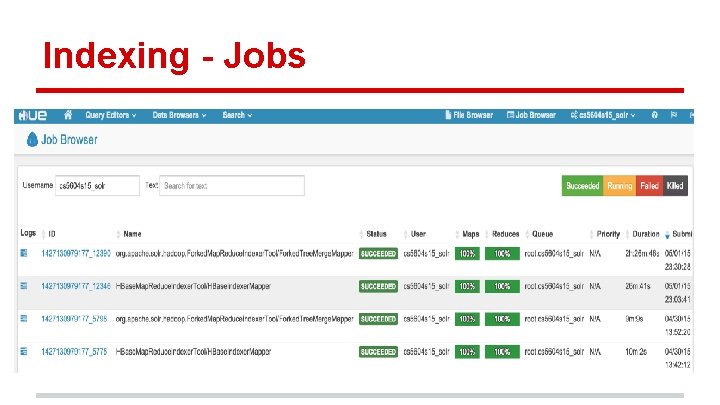The width and height of the screenshot is (720, 405).
Task: Click the Username input field
Action: (x=97, y=186)
